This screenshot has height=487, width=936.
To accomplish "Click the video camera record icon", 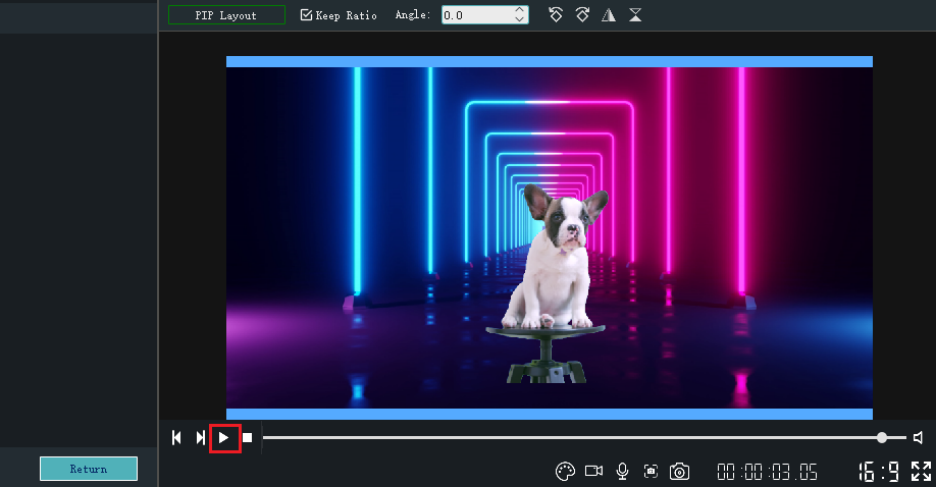I will pyautogui.click(x=594, y=471).
